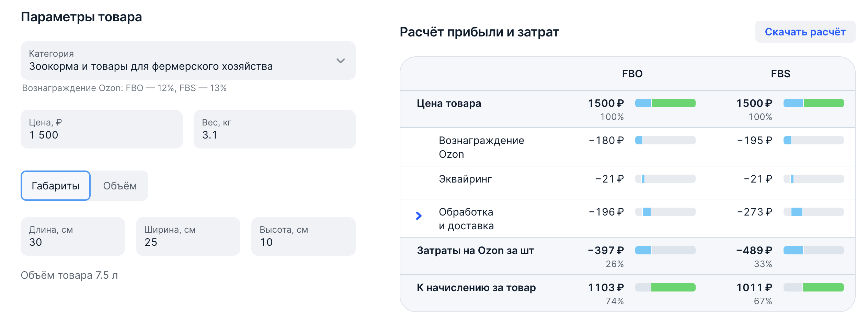Click the Объём товара 7.5 л text
Screen dimensions: 868x319
[69, 275]
